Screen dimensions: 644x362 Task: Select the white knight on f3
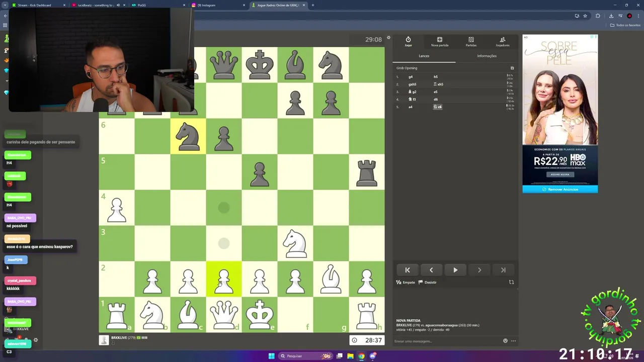(x=295, y=243)
